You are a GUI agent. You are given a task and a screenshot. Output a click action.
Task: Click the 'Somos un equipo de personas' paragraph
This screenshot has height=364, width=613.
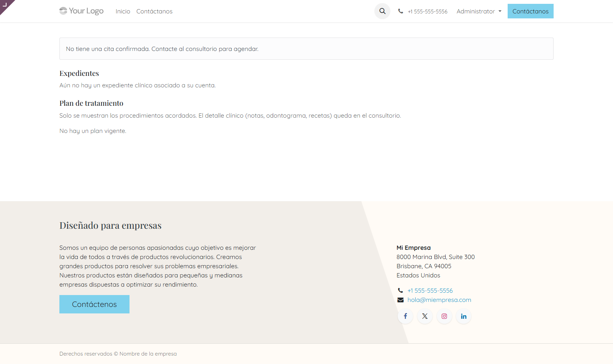point(158,266)
